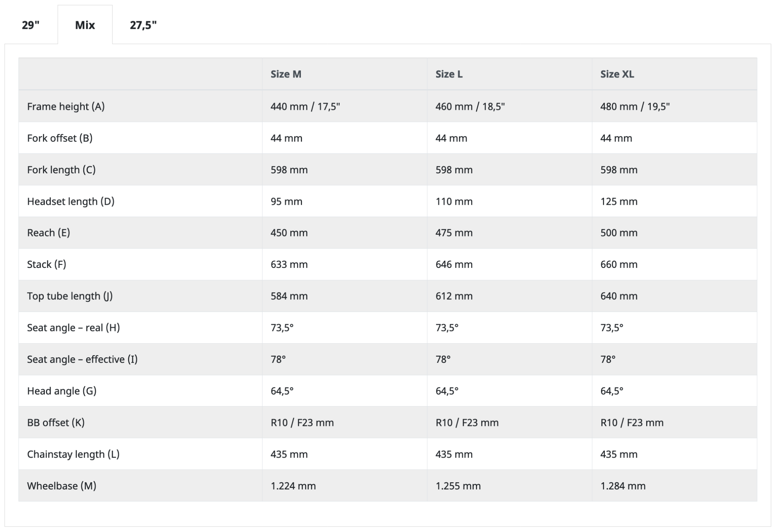Select the Headset length (D) label
Image resolution: width=778 pixels, height=532 pixels.
click(71, 201)
